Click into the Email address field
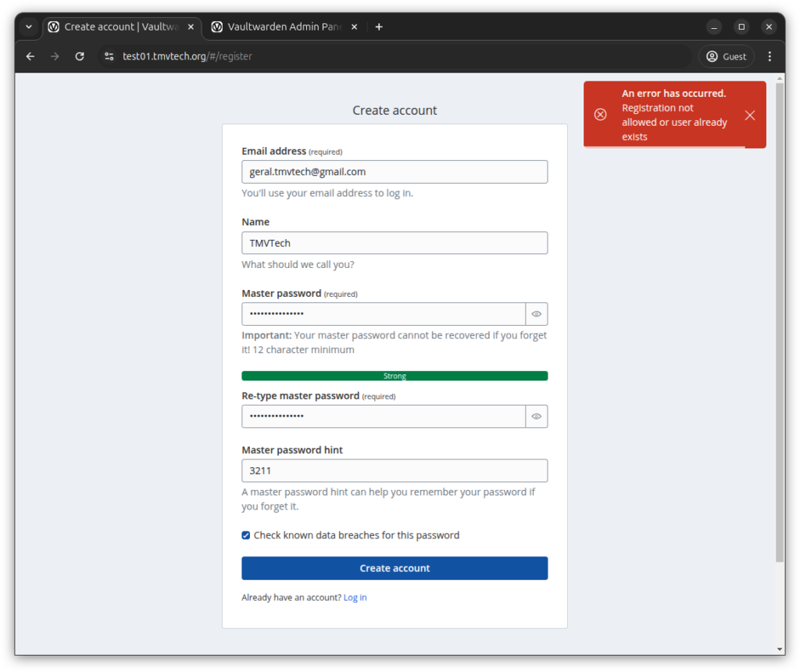The height and width of the screenshot is (672, 800). tap(395, 172)
